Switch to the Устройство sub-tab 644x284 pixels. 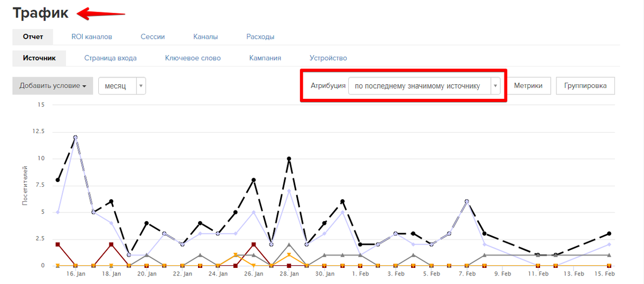coord(328,58)
